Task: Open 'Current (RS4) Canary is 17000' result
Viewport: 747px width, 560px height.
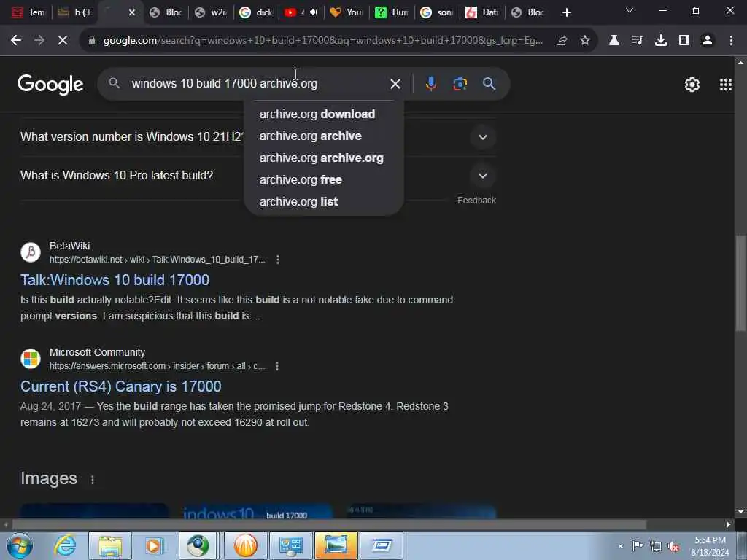Action: click(121, 386)
